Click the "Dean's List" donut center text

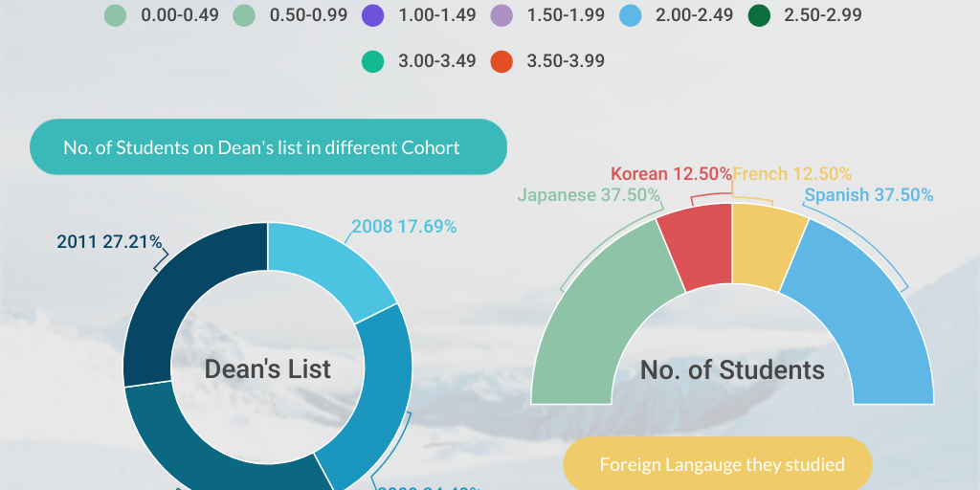268,369
